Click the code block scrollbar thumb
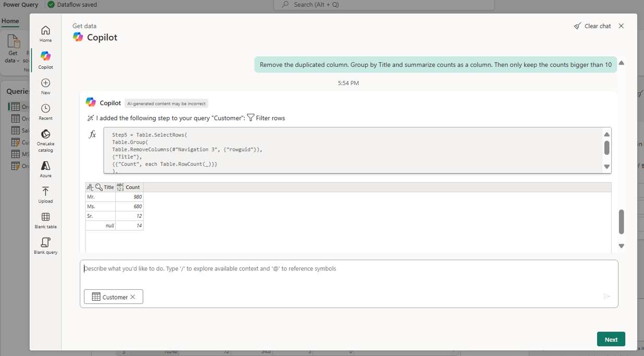The width and height of the screenshot is (644, 356). pos(607,148)
